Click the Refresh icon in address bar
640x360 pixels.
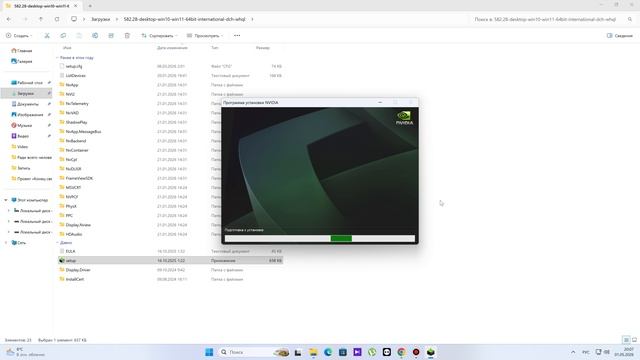pyautogui.click(x=57, y=19)
